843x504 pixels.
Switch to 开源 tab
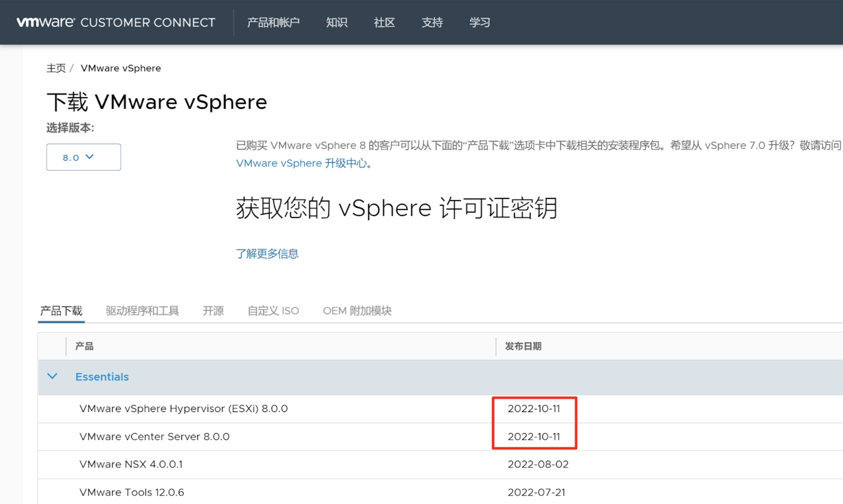pyautogui.click(x=213, y=311)
